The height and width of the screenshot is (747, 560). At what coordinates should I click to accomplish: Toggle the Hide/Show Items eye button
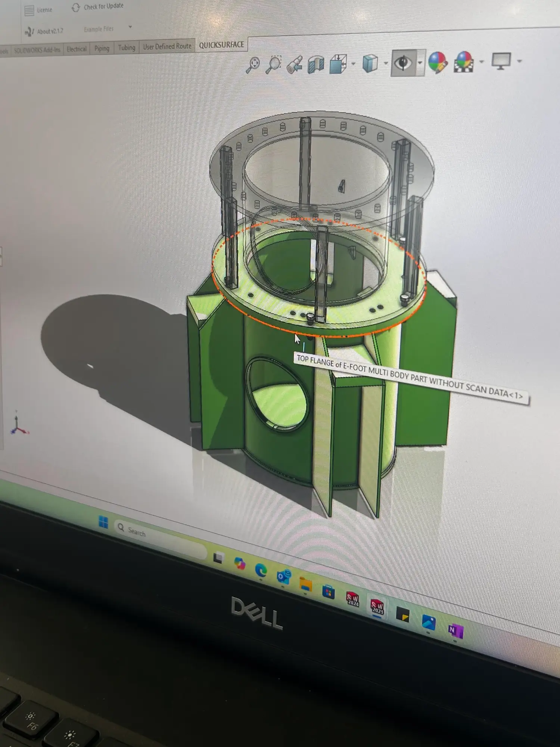[403, 63]
